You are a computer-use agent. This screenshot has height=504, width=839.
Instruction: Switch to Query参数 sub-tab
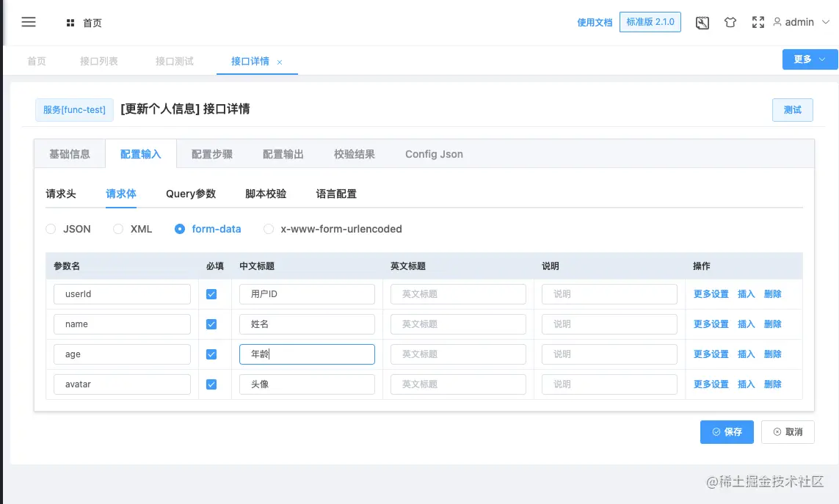pos(191,194)
